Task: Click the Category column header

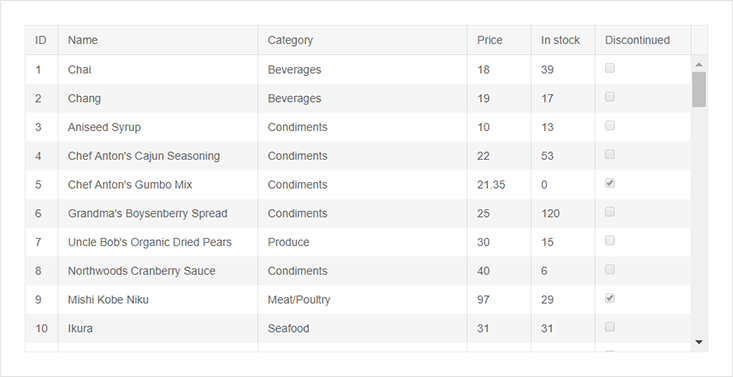Action: point(362,40)
